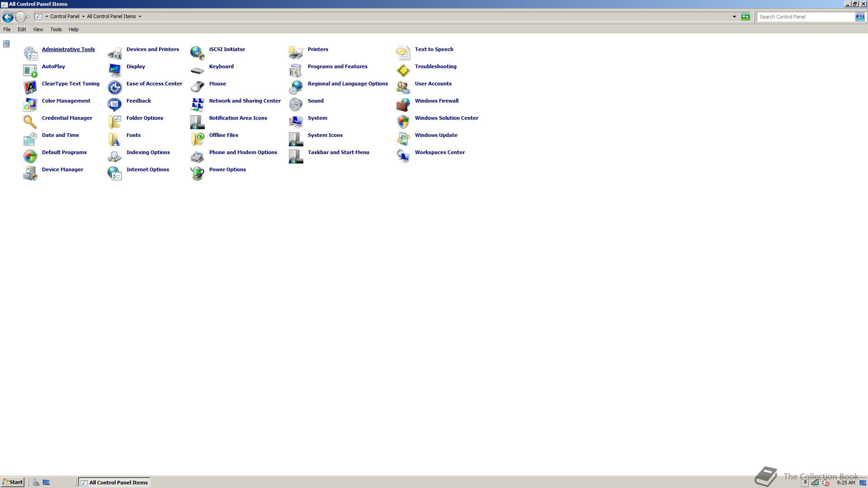Click the Device Manager icon

[30, 174]
